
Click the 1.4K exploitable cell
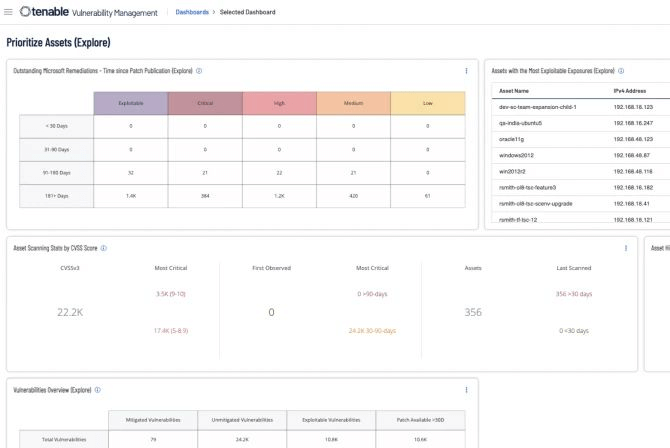[131, 196]
